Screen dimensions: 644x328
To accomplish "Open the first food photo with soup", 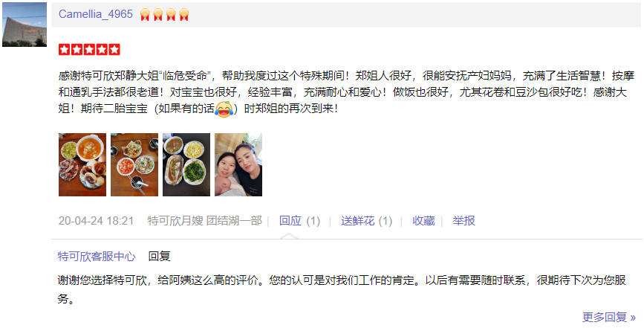I will coord(82,164).
